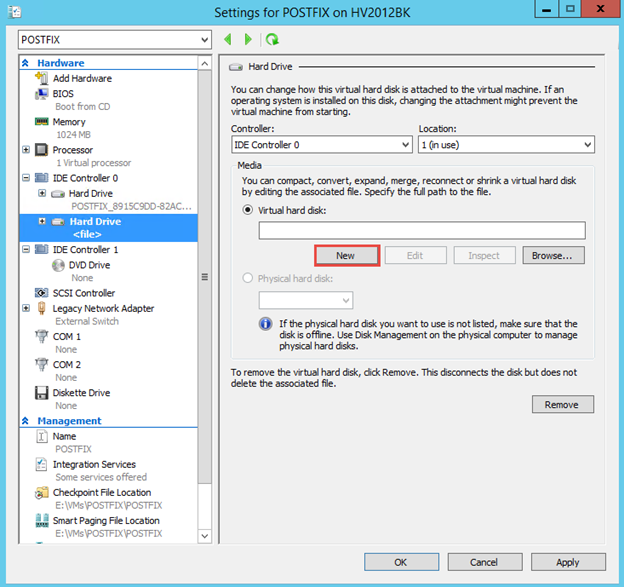Click the blue information icon
This screenshot has height=587, width=624.
pos(265,324)
